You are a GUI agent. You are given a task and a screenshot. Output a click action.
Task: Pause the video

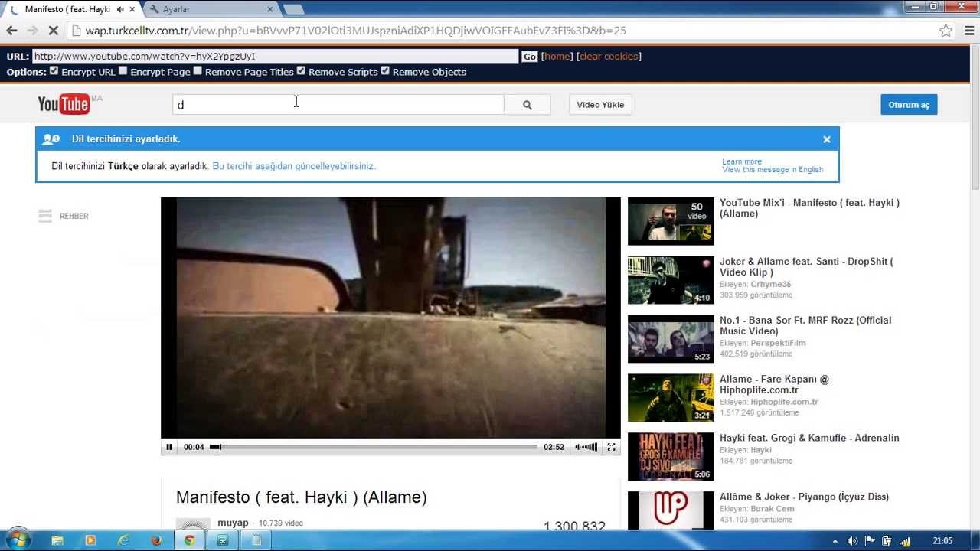click(169, 447)
